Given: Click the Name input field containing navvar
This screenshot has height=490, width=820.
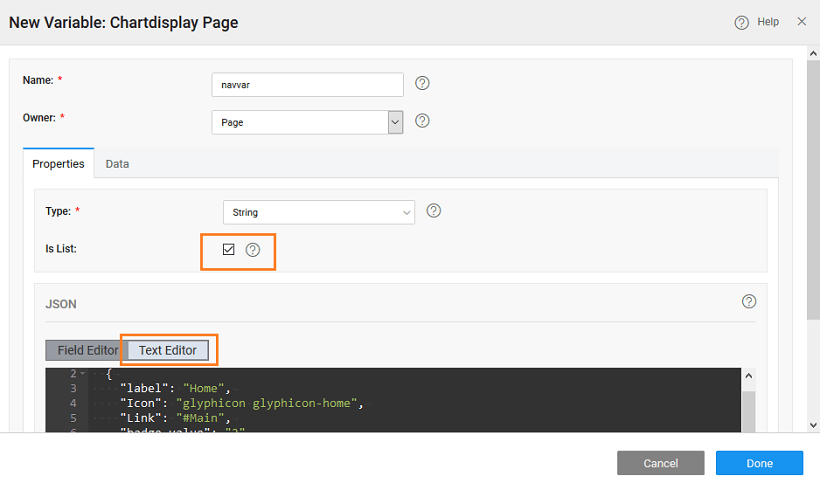Looking at the screenshot, I should click(308, 85).
